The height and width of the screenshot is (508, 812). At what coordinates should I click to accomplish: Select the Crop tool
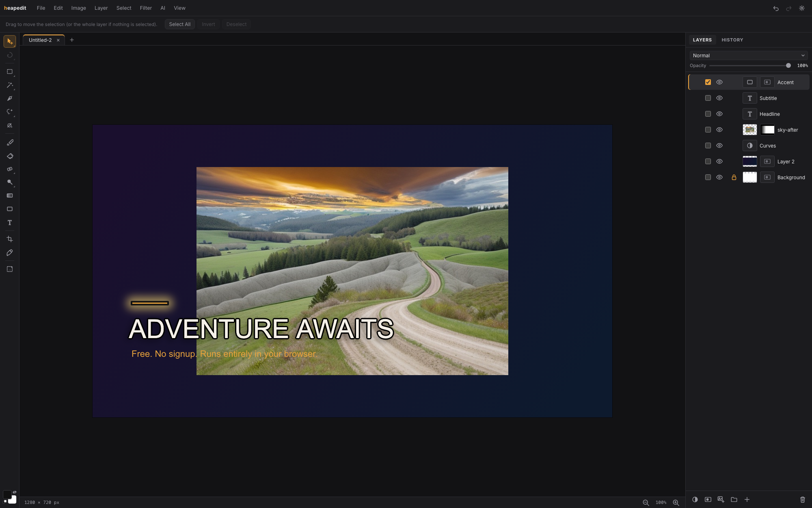pos(10,239)
